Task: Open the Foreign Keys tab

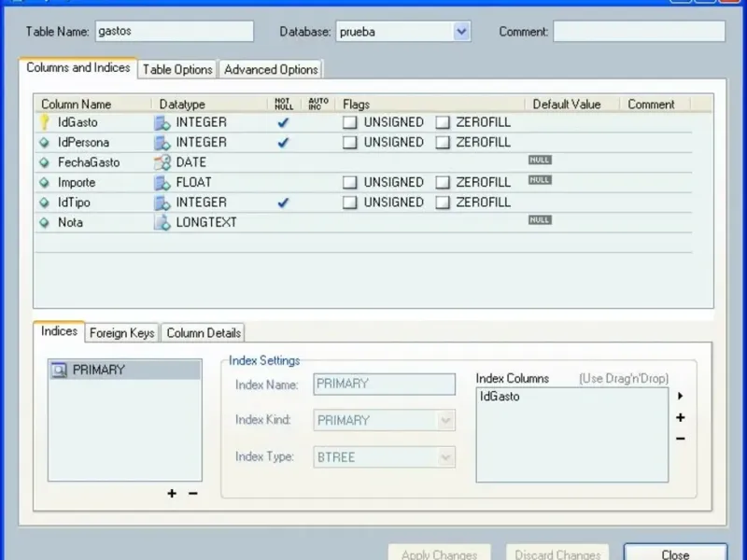Action: click(122, 333)
